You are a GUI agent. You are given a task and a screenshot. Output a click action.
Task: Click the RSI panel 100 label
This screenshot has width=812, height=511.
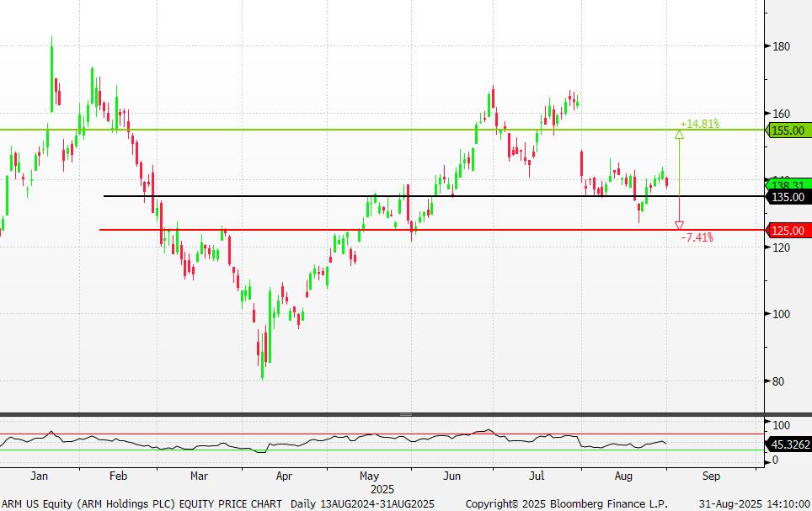tap(781, 426)
